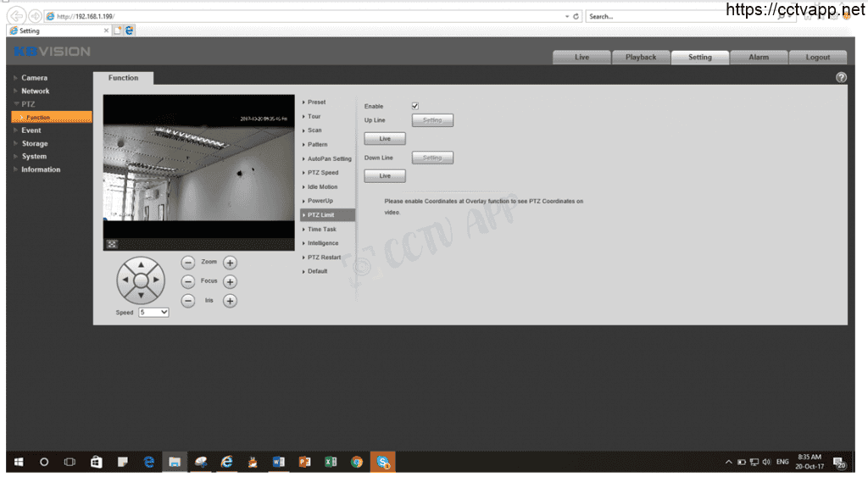Select Preset in the PTZ function list
Viewport: 868px width, 477px height.
tap(316, 103)
